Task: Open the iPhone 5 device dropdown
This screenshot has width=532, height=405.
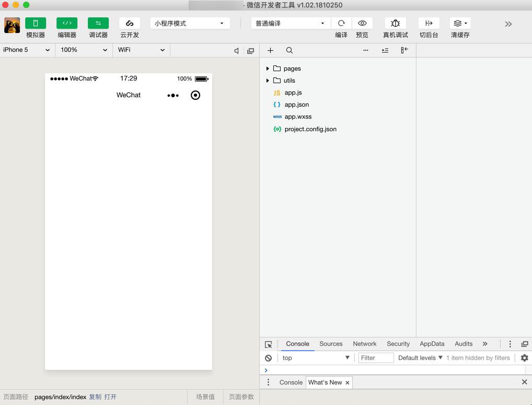Action: (x=27, y=50)
